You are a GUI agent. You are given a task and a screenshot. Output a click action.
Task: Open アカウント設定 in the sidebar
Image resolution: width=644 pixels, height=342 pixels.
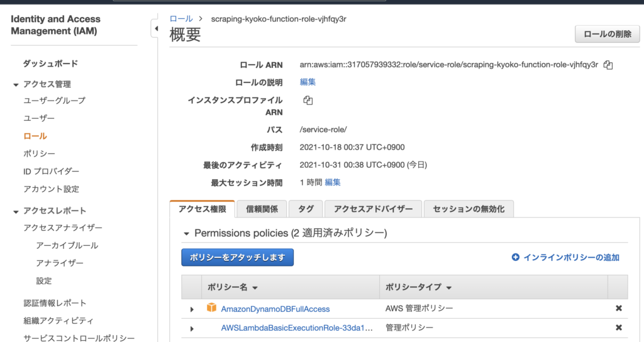(52, 189)
